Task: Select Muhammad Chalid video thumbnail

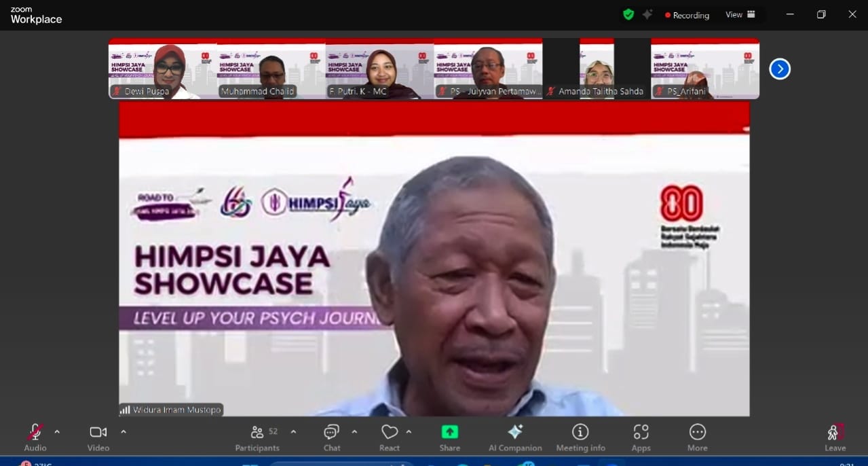Action: tap(271, 69)
